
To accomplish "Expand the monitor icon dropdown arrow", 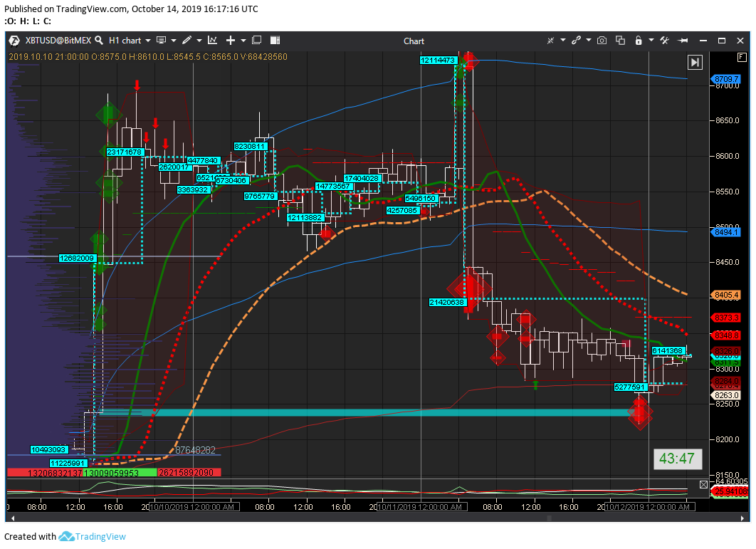I will coord(174,41).
